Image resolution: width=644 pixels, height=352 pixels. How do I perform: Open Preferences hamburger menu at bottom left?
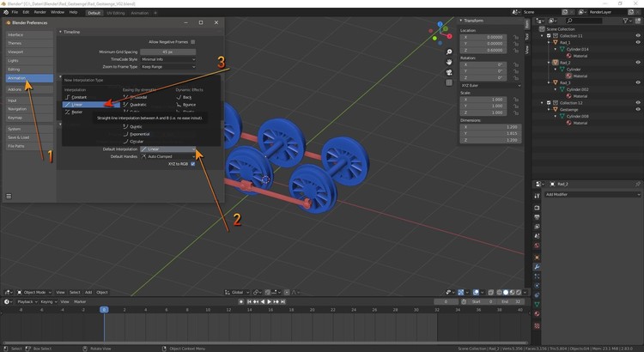pos(9,196)
